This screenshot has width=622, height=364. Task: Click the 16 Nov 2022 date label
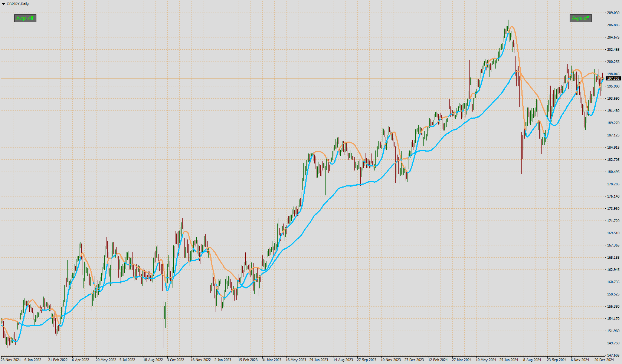click(201, 360)
